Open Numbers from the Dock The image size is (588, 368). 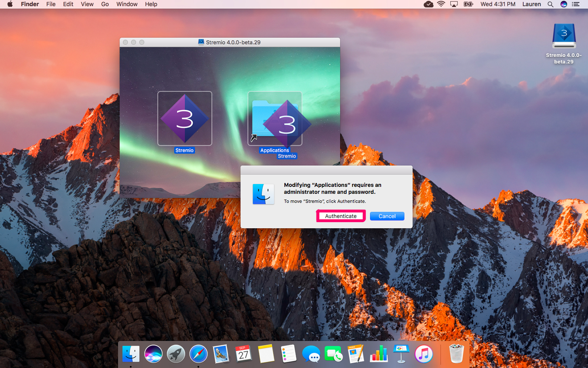tap(379, 354)
